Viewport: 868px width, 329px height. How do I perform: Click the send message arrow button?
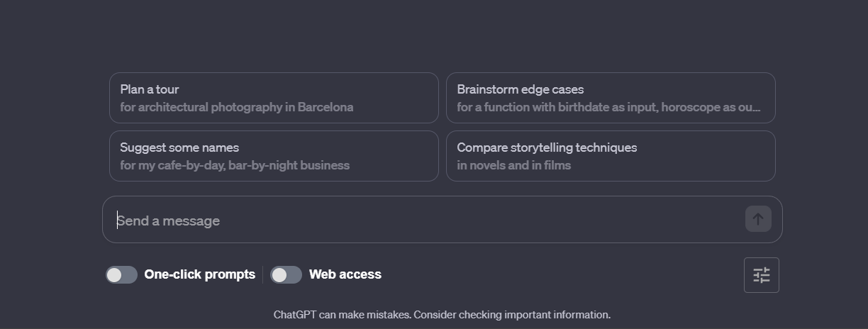click(x=757, y=219)
